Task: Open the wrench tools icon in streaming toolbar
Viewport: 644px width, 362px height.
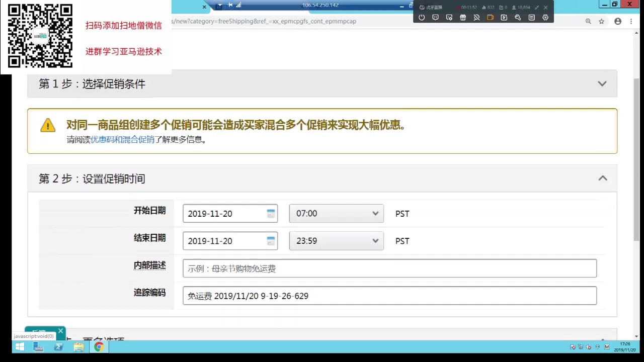Action: [x=518, y=17]
